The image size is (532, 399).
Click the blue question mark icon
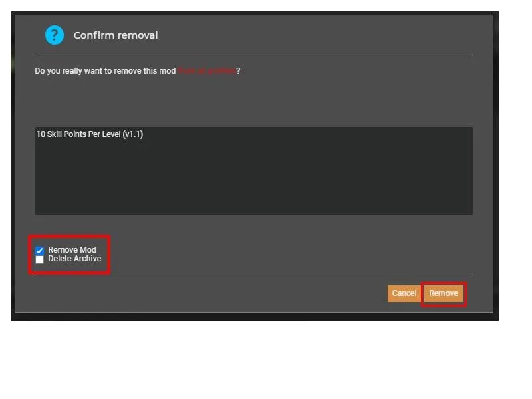click(55, 35)
